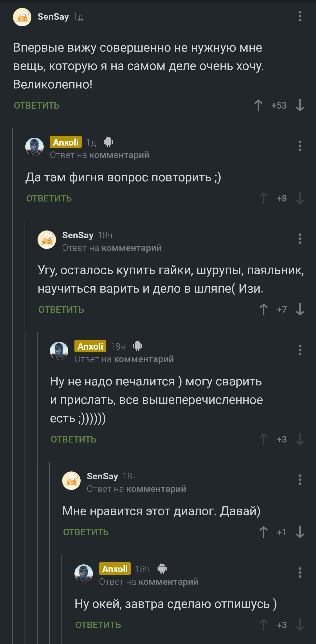Follow "комментарий" link above "Мне нравится этот диалог"
This screenshot has width=316, height=644.
(x=156, y=489)
